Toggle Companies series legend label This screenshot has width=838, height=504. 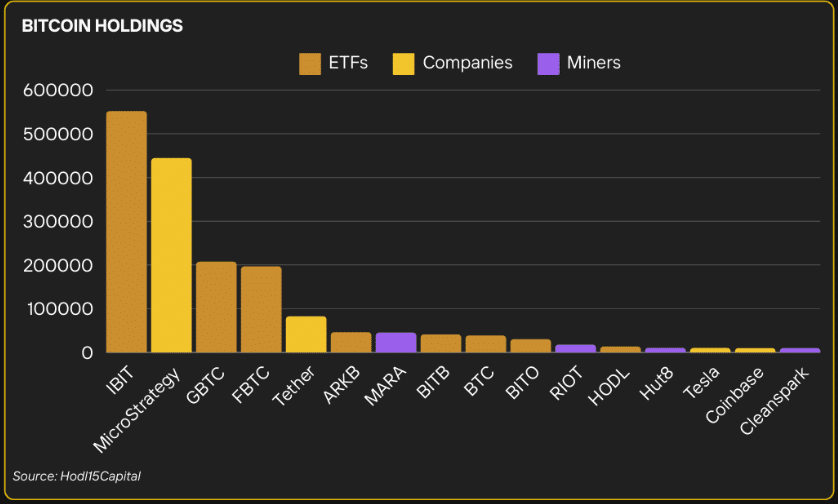[x=467, y=63]
